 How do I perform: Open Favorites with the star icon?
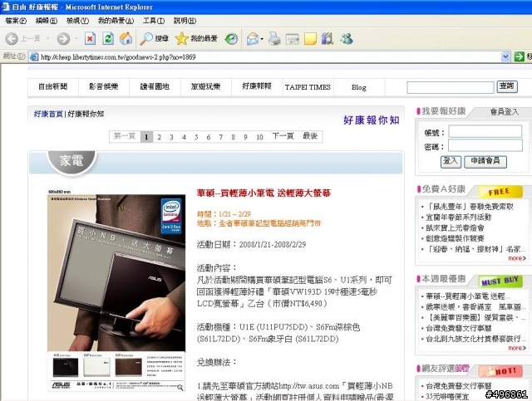click(181, 39)
